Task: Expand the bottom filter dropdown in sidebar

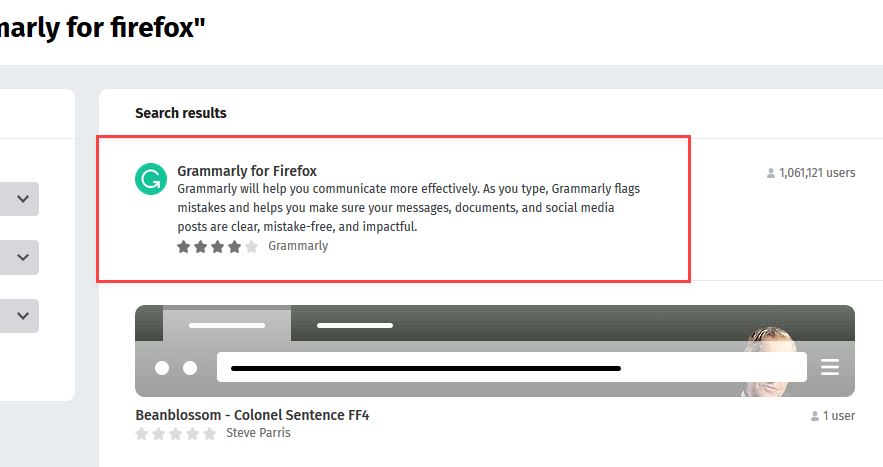Action: [22, 316]
